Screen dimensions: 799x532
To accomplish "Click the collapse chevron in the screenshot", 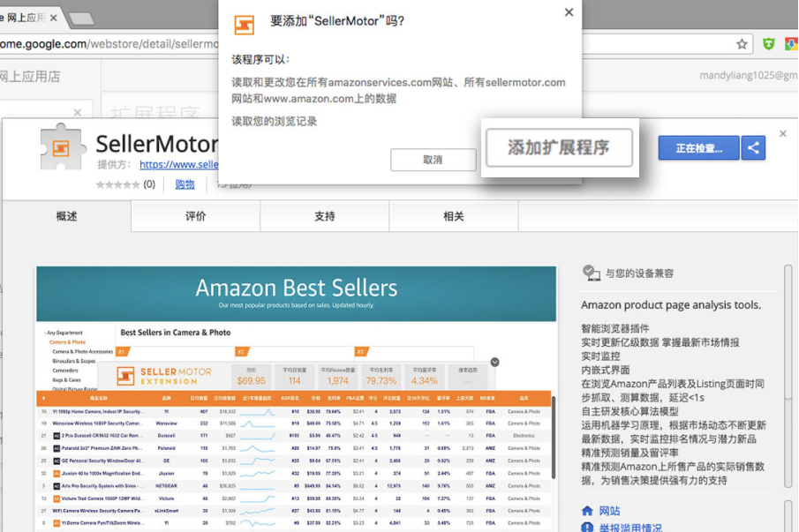I will pyautogui.click(x=494, y=362).
